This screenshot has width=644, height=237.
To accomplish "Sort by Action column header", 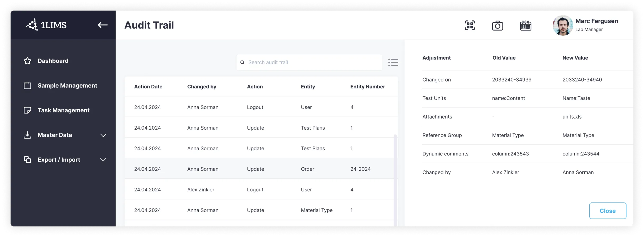I will pos(255,87).
